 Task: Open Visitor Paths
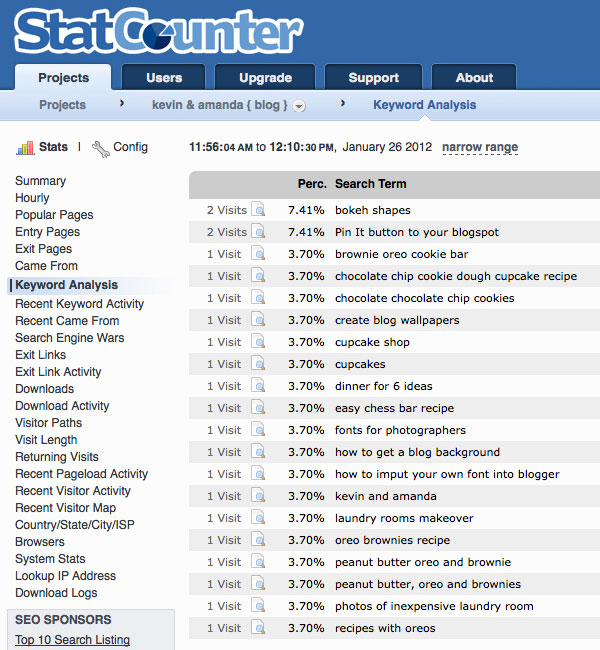[x=49, y=423]
